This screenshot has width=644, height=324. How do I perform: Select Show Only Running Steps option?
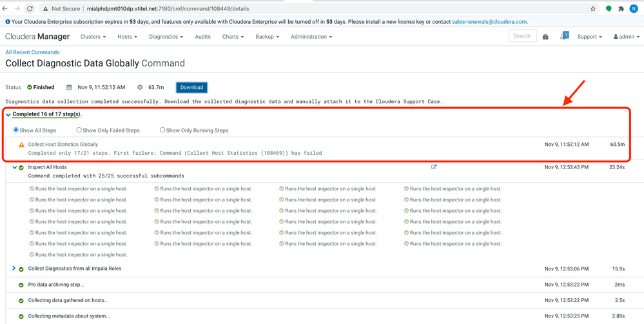[x=162, y=130]
